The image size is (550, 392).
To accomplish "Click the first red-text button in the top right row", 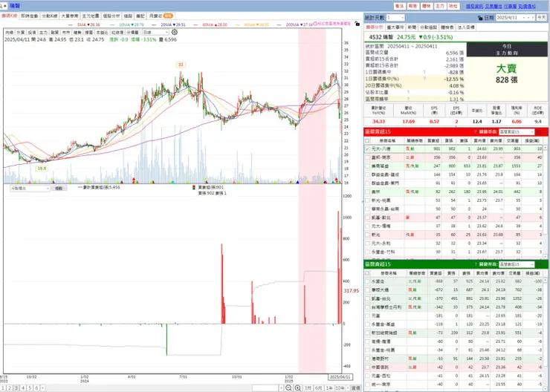I will (x=399, y=6).
